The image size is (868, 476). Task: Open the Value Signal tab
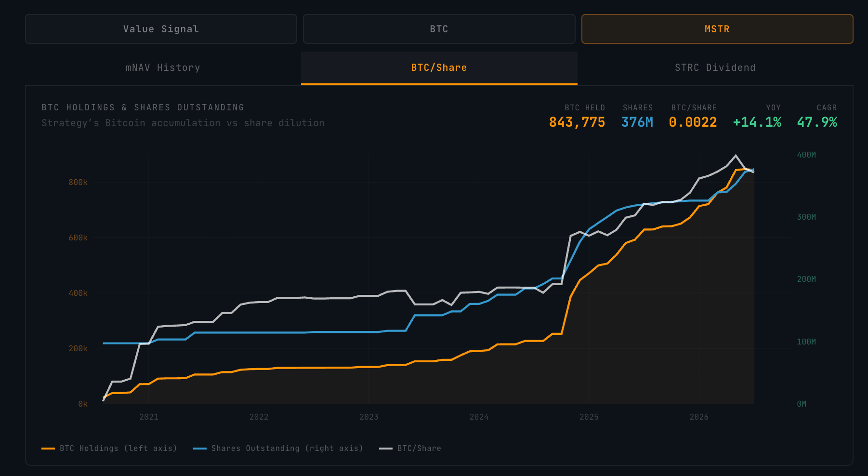pyautogui.click(x=161, y=29)
